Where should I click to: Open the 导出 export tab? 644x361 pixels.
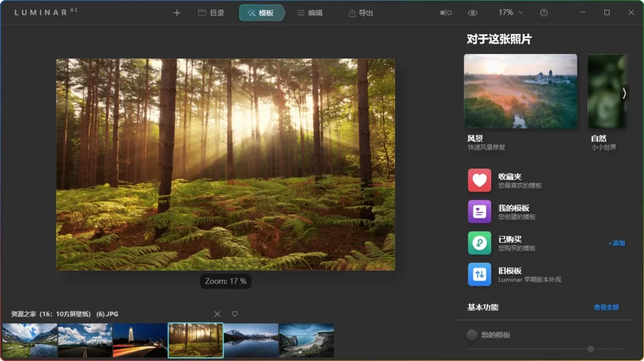[360, 13]
